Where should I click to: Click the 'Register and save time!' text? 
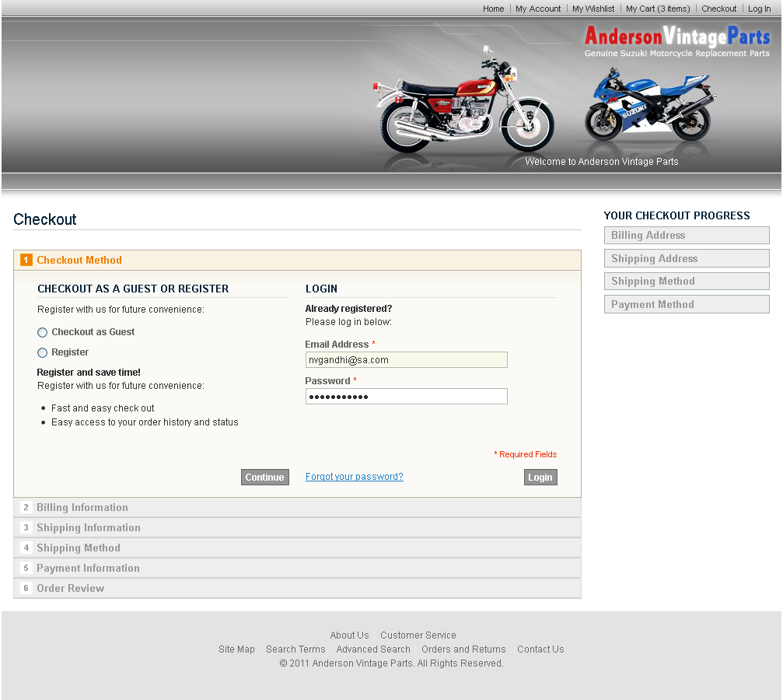coord(89,373)
